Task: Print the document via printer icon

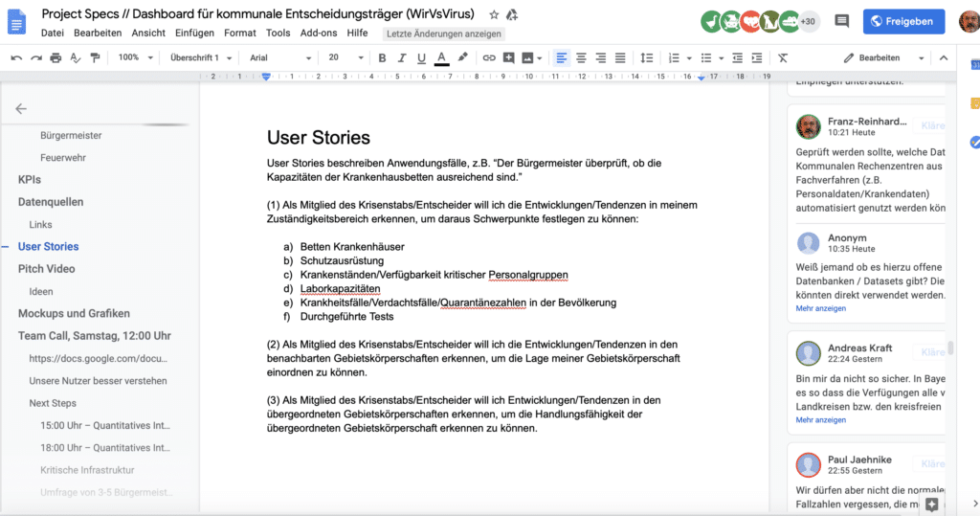Action: (x=56, y=58)
